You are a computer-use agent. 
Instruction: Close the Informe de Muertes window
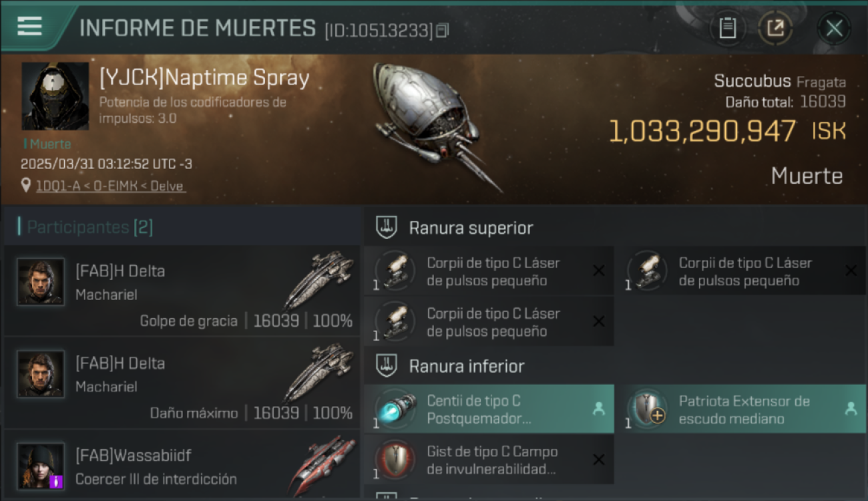[x=834, y=28]
